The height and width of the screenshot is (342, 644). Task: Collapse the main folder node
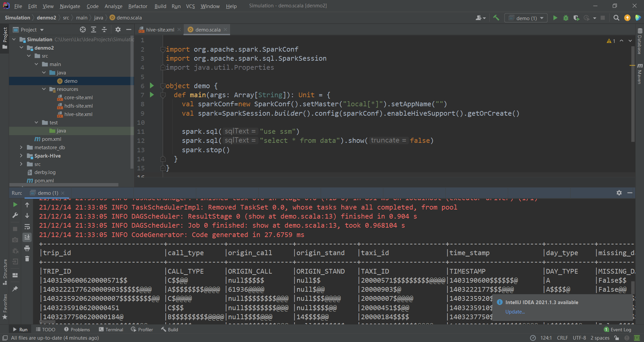(36, 64)
